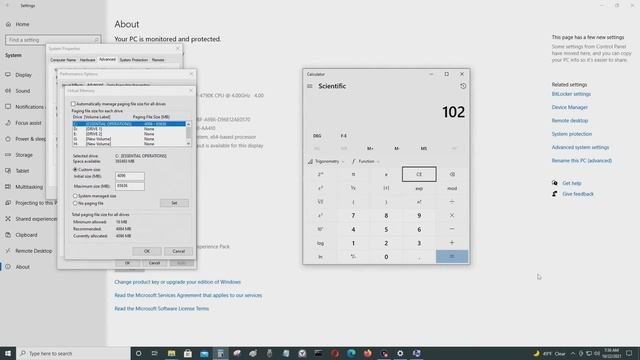
Task: Click the Set button in Virtual Memory
Action: (174, 203)
